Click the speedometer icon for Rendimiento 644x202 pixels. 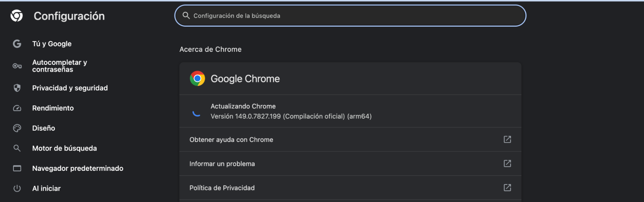(x=17, y=108)
